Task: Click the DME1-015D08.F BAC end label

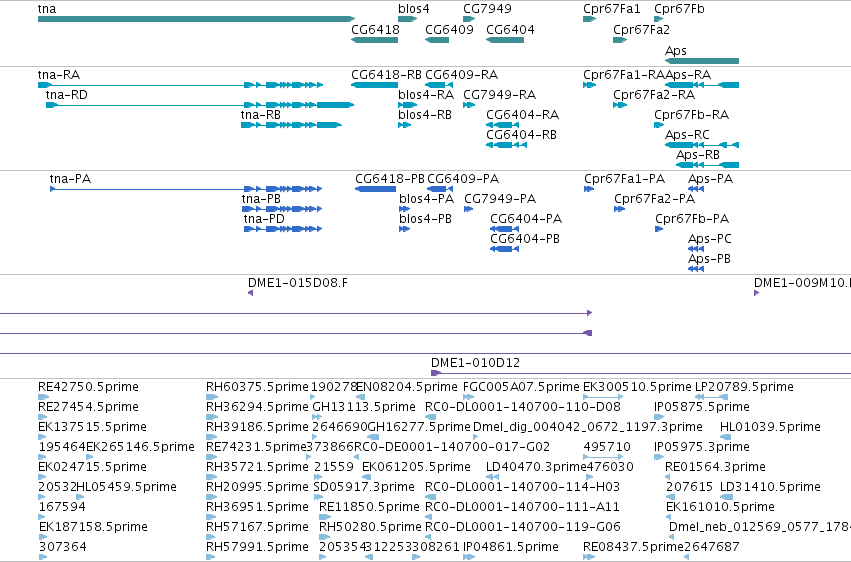Action: tap(298, 283)
